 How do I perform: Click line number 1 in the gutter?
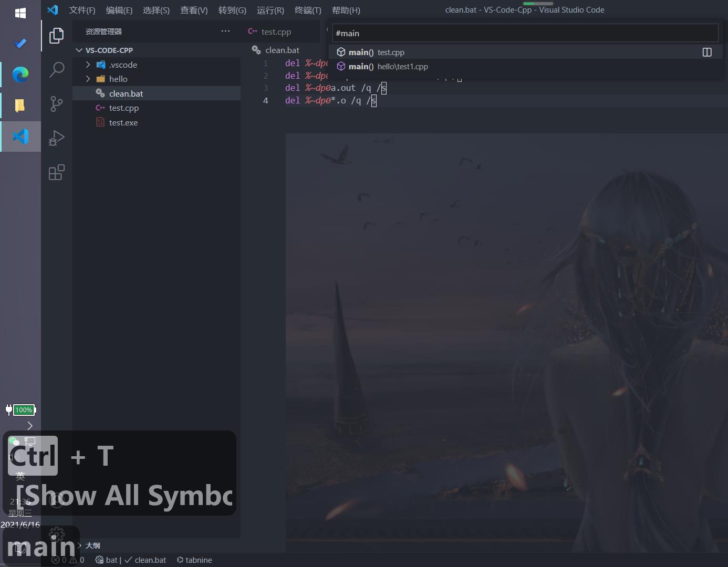coord(266,63)
